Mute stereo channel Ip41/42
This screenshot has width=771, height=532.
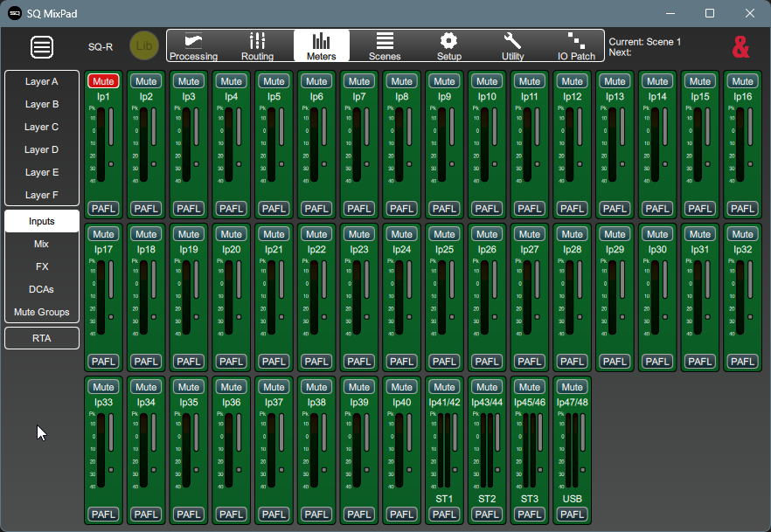[x=444, y=387]
